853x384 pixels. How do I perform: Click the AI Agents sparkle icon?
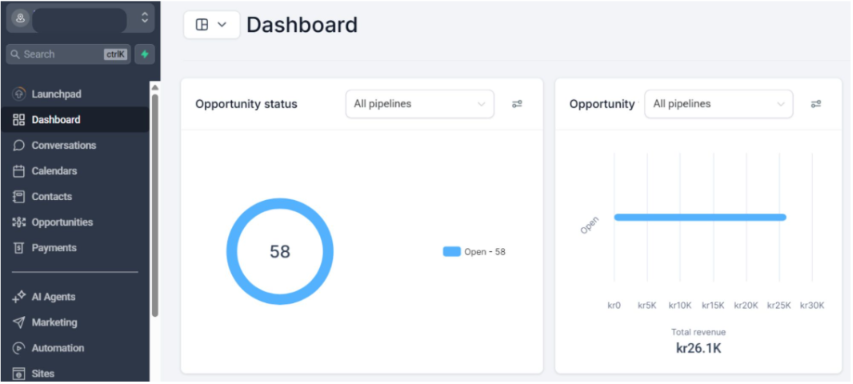click(19, 296)
